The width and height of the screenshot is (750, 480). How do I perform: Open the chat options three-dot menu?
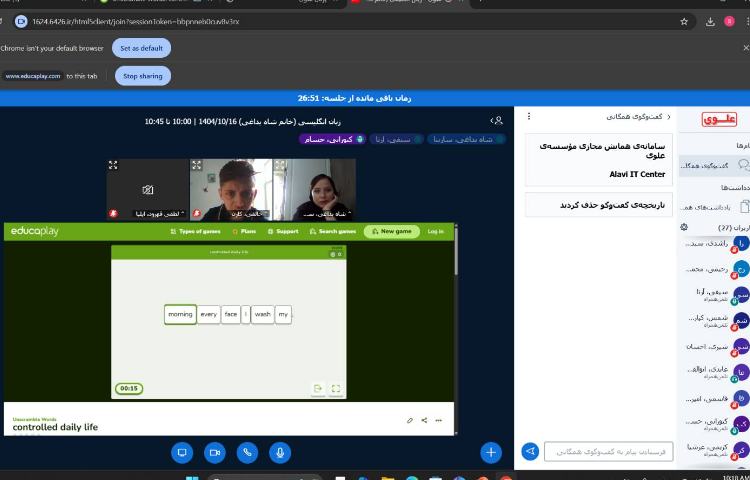[529, 117]
